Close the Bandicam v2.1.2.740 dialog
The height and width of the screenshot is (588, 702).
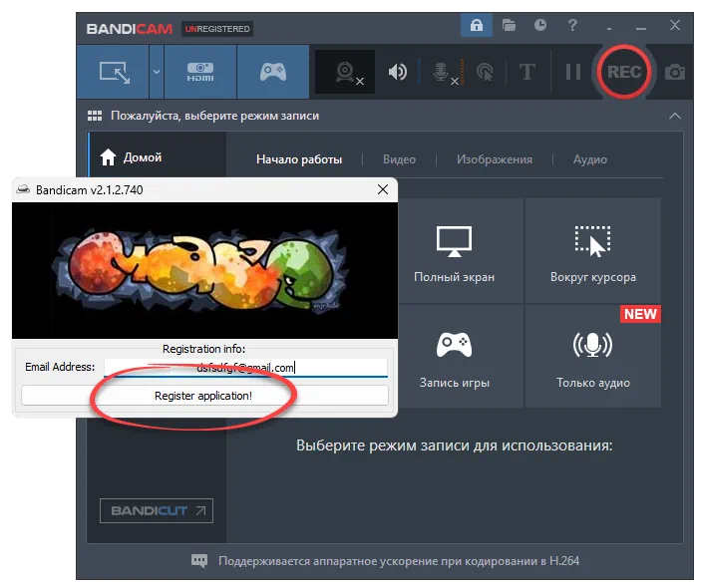pos(383,189)
